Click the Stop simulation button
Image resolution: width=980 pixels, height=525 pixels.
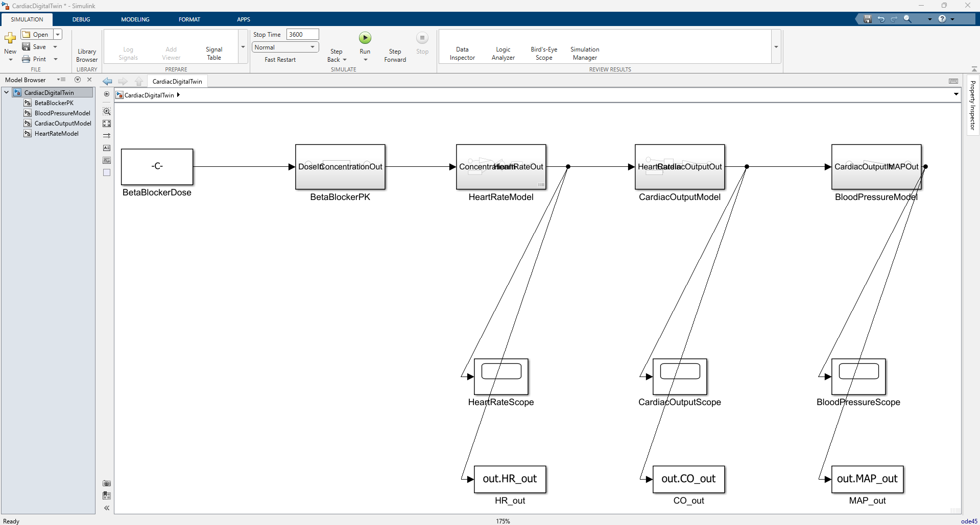[x=422, y=43]
